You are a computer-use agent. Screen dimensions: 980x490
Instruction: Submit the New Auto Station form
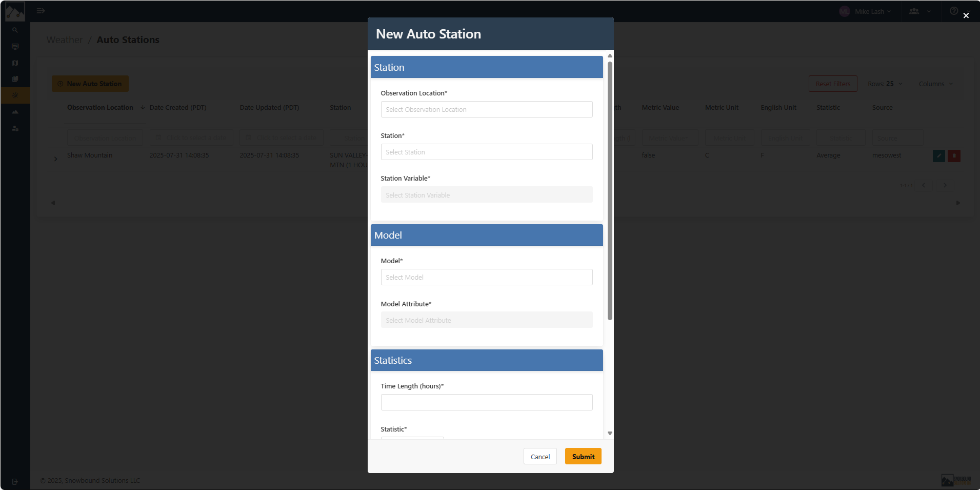pos(583,457)
